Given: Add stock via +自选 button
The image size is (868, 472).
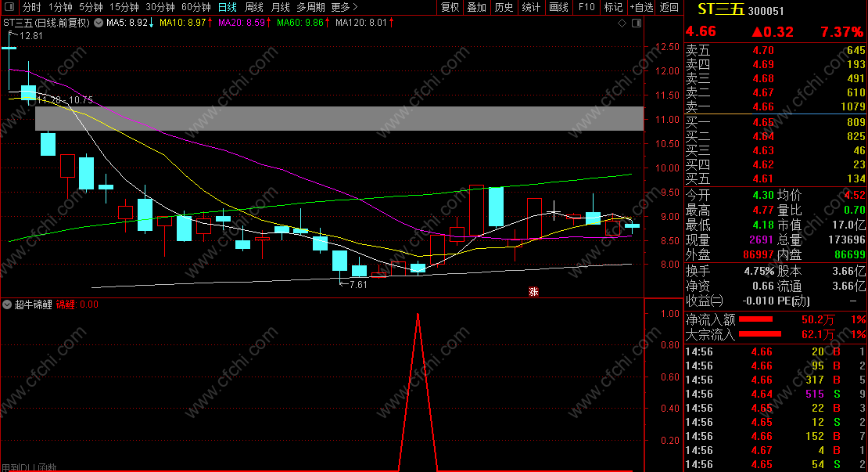Looking at the screenshot, I should tap(642, 7).
